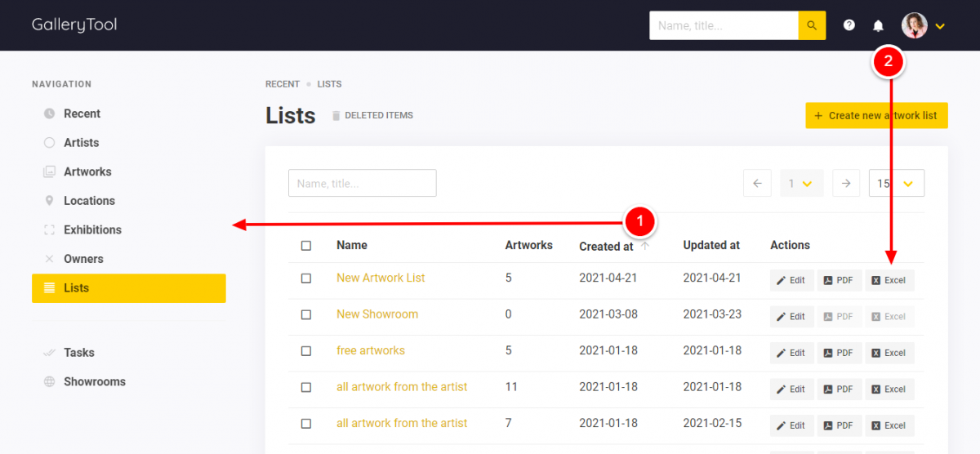Viewport: 980px width, 454px height.
Task: Click the GalleryTool logo
Action: (74, 24)
